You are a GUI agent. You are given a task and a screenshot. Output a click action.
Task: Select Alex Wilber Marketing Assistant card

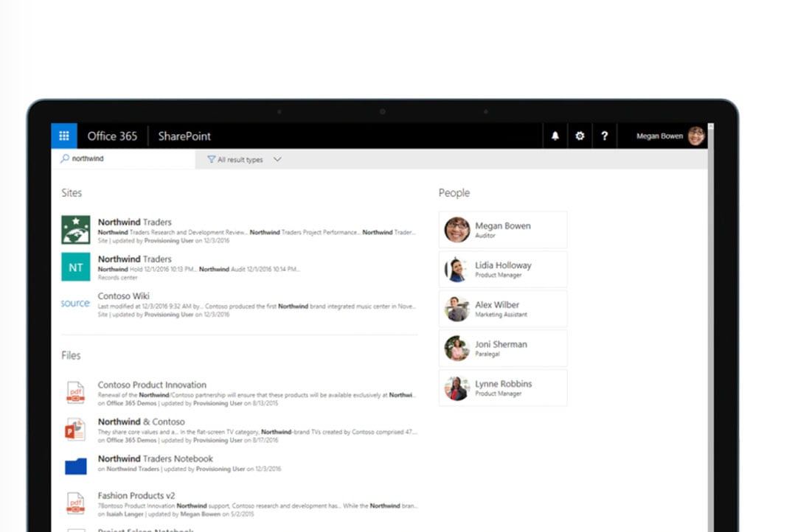tap(503, 309)
